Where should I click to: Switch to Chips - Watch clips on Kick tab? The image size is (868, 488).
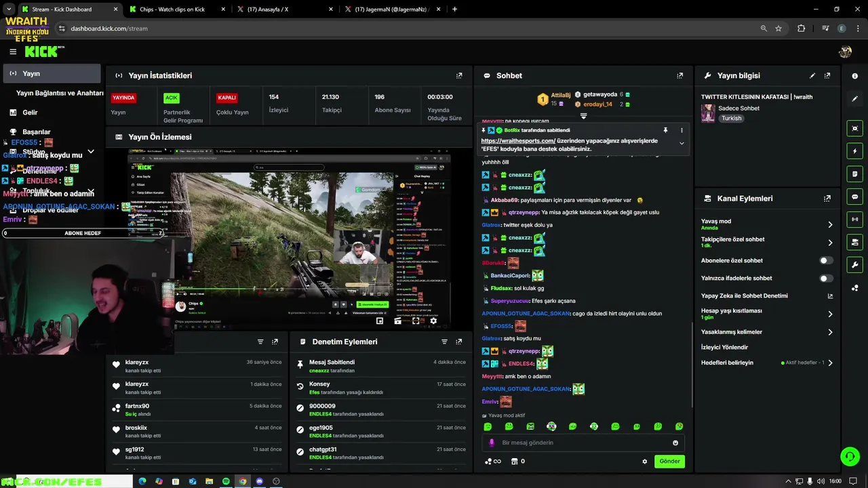click(x=176, y=9)
